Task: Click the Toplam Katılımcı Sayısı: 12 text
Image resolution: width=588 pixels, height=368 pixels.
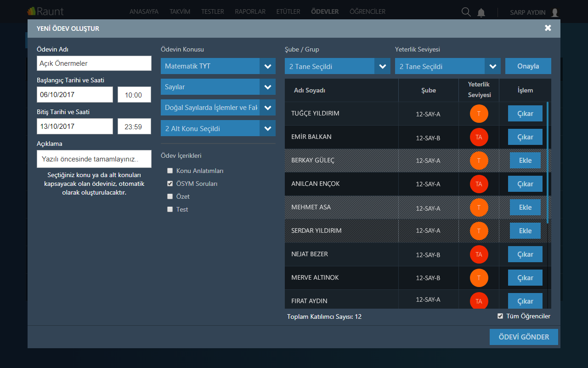Action: click(324, 316)
